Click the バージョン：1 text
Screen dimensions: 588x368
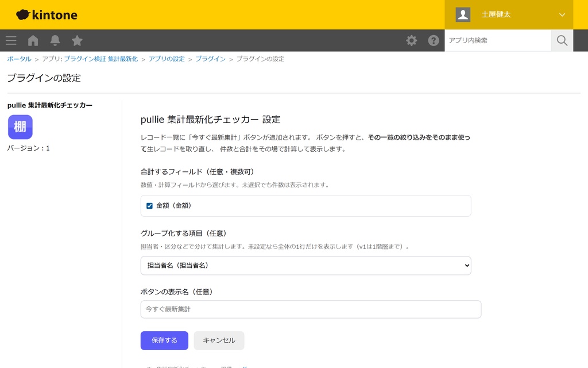coord(29,148)
